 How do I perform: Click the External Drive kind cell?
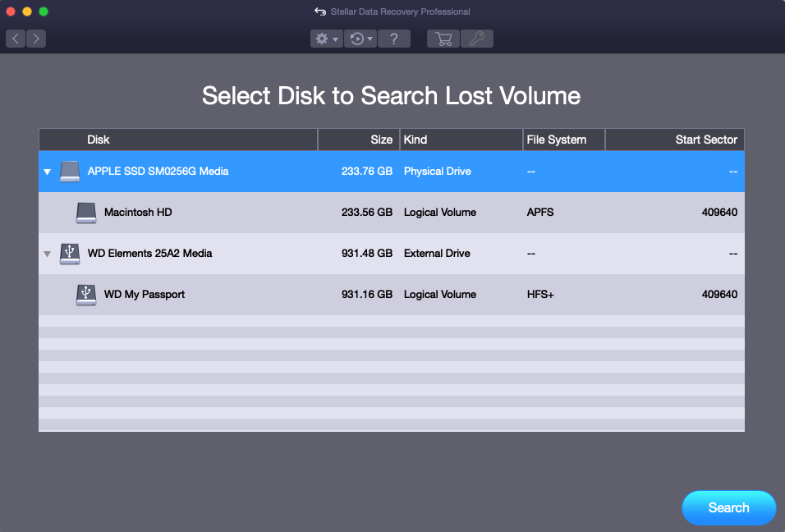point(437,253)
